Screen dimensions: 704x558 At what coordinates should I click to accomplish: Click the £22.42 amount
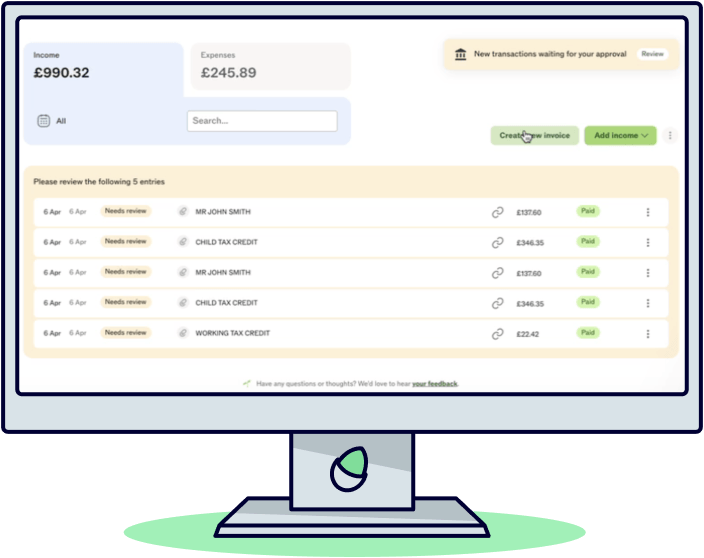[528, 334]
